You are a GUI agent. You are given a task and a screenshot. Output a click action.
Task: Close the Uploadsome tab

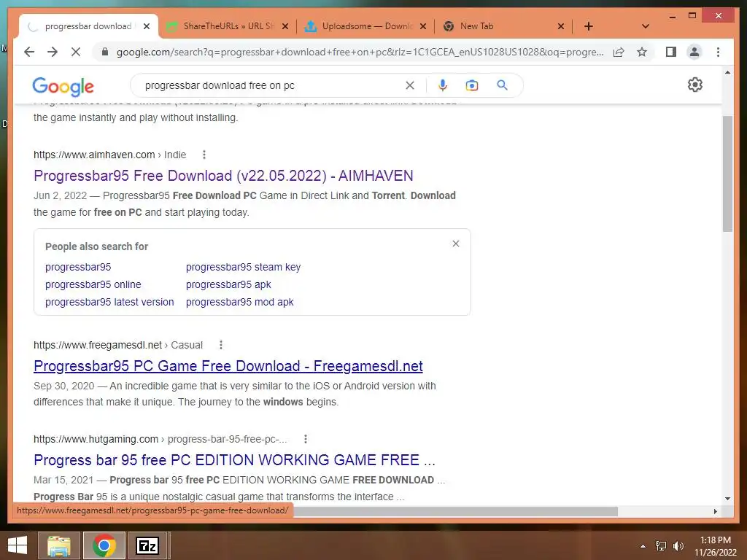coord(423,26)
